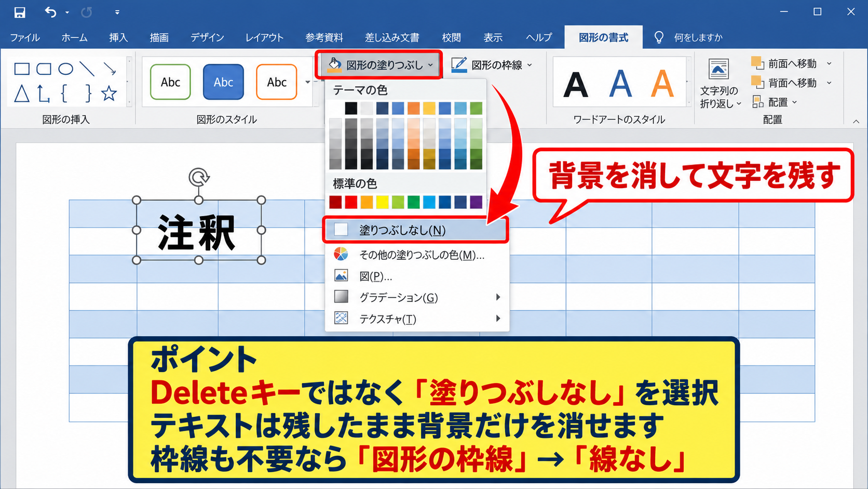868x489 pixels.
Task: Select the triangle shape icon
Action: [22, 94]
